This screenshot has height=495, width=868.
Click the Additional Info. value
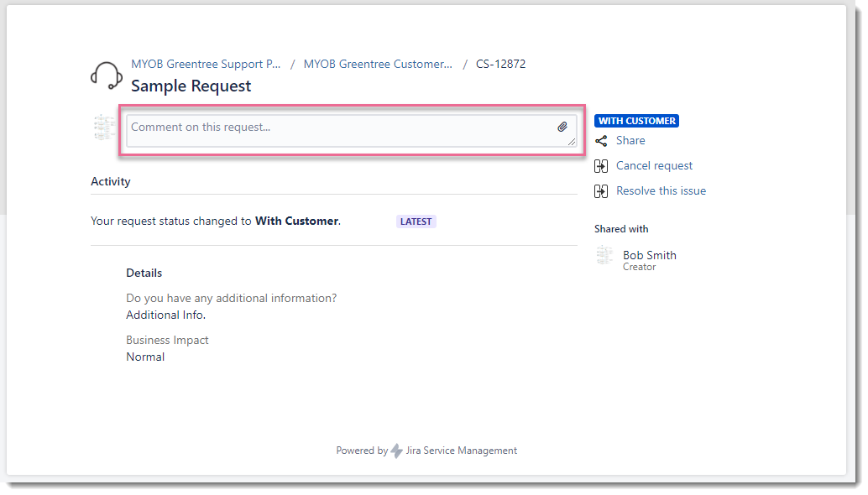(166, 315)
